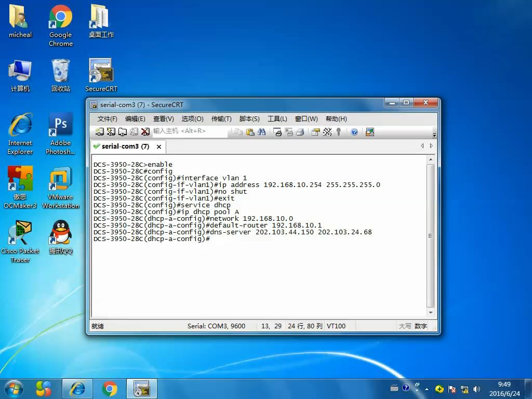Click the Connect toolbar icon in SecureCRT
The height and width of the screenshot is (399, 532).
pyautogui.click(x=99, y=132)
